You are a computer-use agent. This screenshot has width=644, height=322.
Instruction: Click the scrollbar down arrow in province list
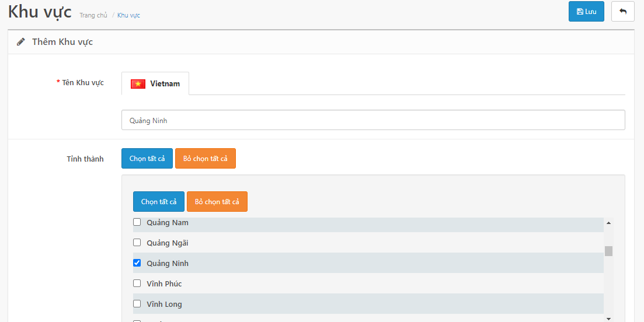tap(609, 318)
